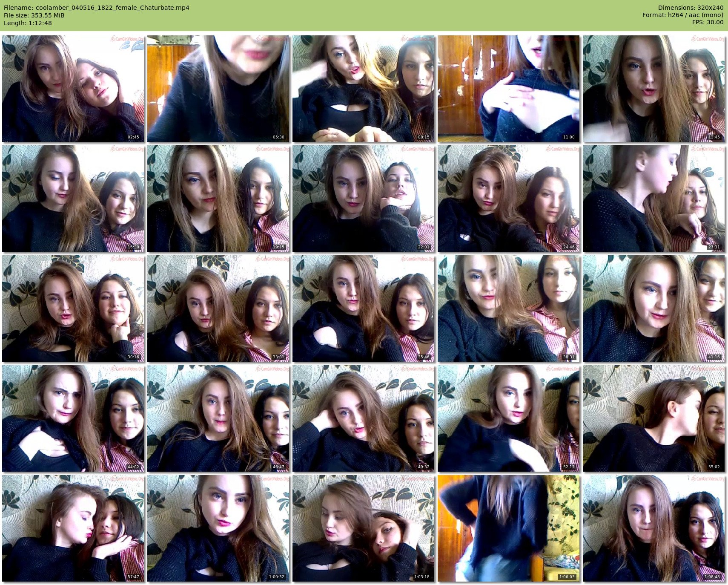Click the thumbnail stamped 1:00:32
The height and width of the screenshot is (585, 728).
click(x=218, y=528)
